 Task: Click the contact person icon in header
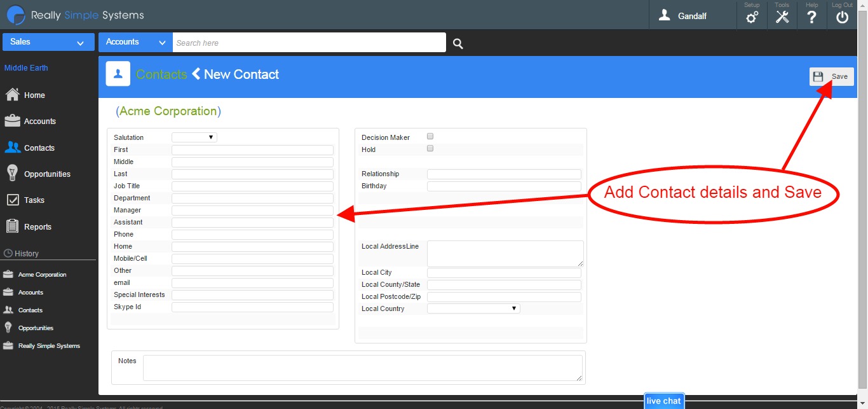point(118,74)
